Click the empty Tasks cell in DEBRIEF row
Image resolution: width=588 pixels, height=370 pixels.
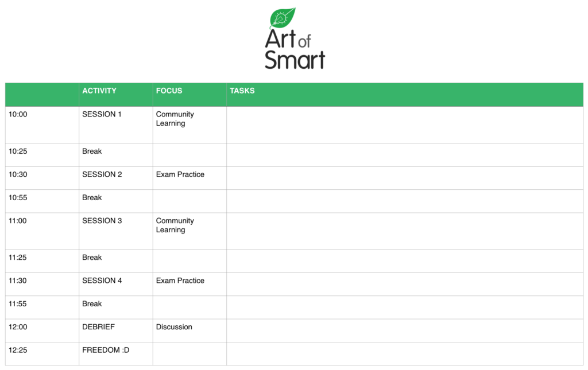point(404,330)
